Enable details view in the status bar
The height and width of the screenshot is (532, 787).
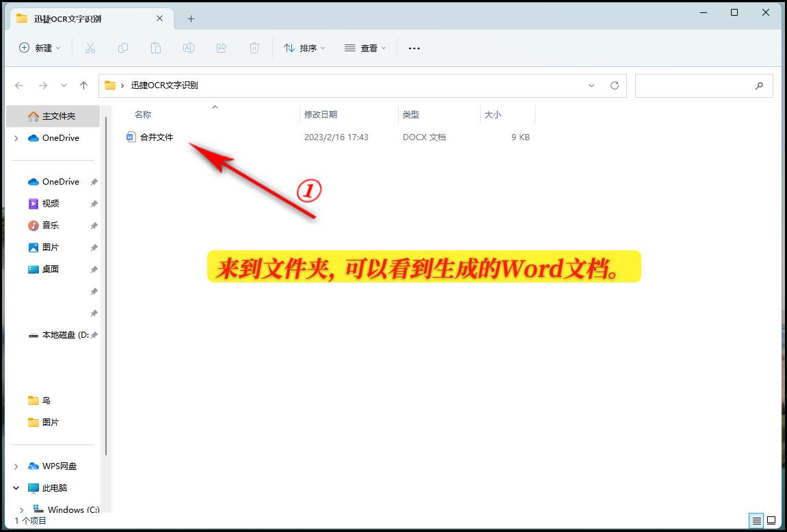756,520
